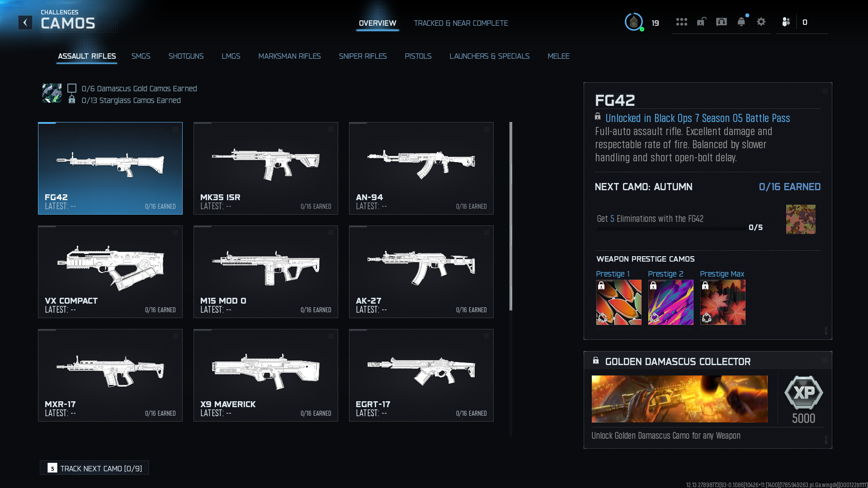Go back using the left arrow button

[x=25, y=23]
